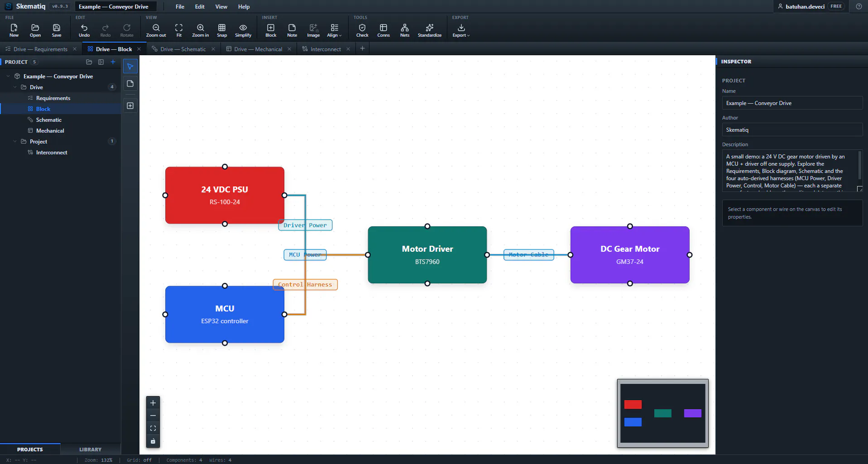This screenshot has width=868, height=464.
Task: Activate the select pointer tool
Action: coord(130,67)
